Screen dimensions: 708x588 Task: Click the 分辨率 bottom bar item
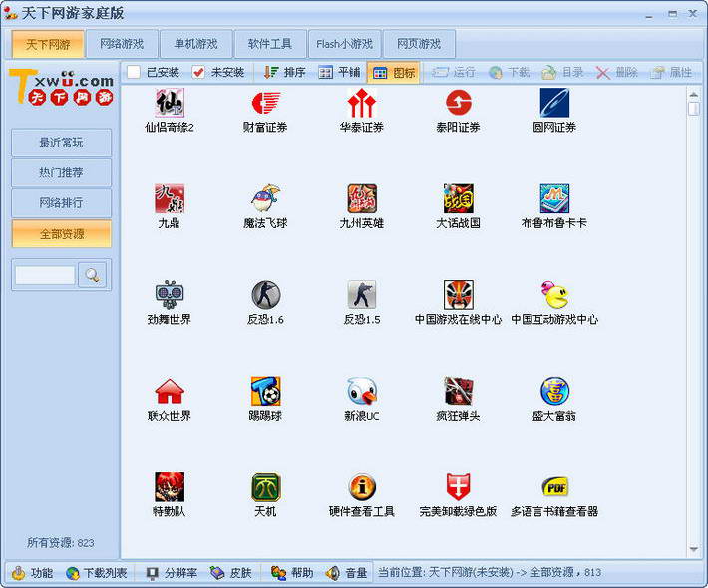(x=172, y=573)
